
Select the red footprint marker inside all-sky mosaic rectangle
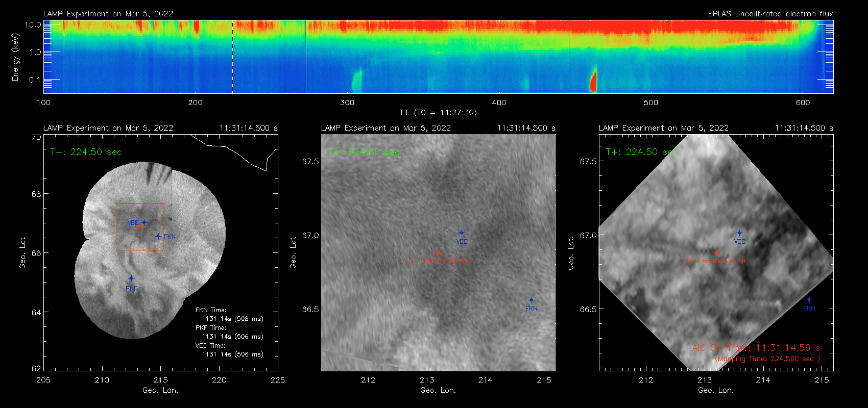coord(139,226)
